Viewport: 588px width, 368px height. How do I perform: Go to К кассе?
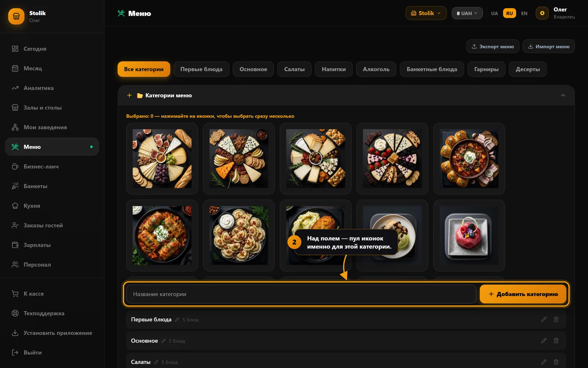[x=52, y=294]
